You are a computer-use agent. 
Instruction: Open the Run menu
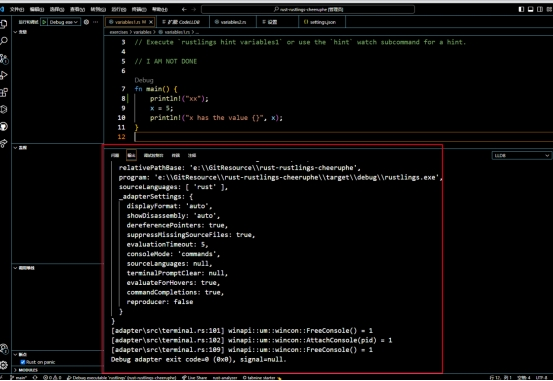pyautogui.click(x=118, y=9)
